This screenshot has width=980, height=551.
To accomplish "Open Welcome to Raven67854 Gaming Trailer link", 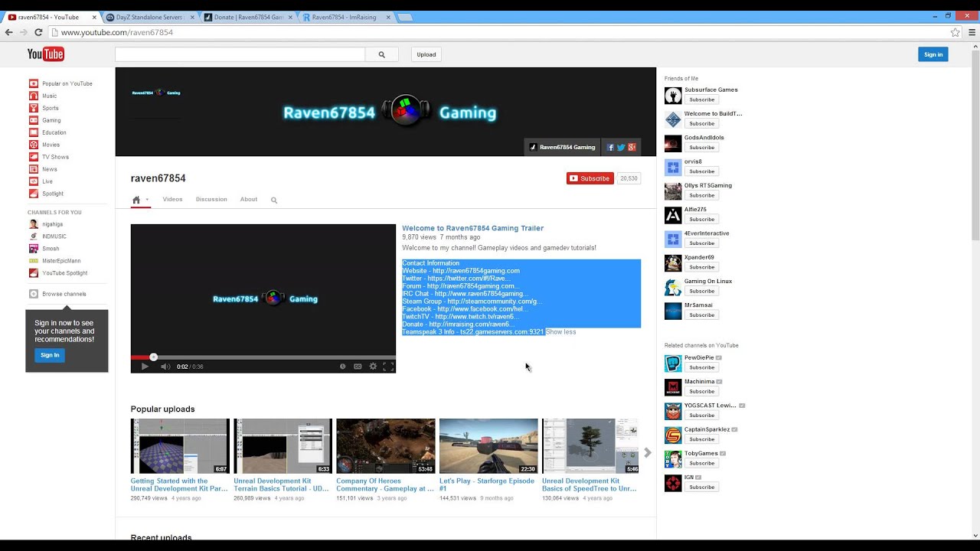I will [x=472, y=228].
